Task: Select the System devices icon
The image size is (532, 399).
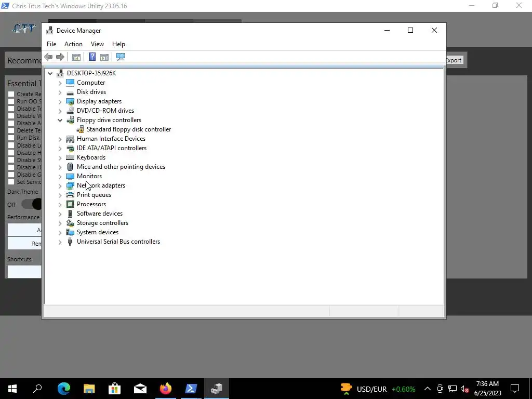Action: (70, 232)
